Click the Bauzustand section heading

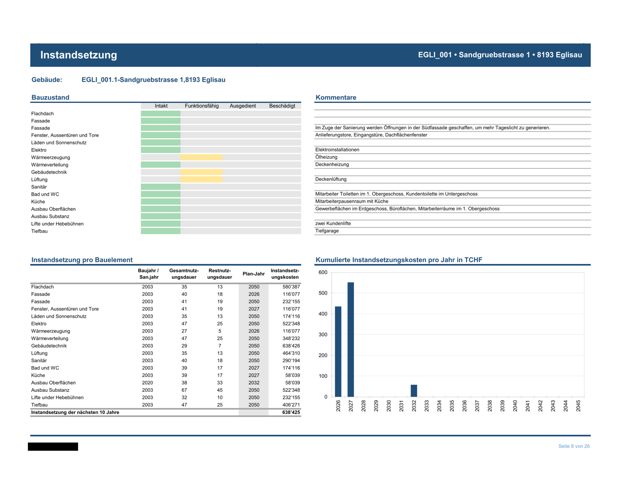coord(50,98)
